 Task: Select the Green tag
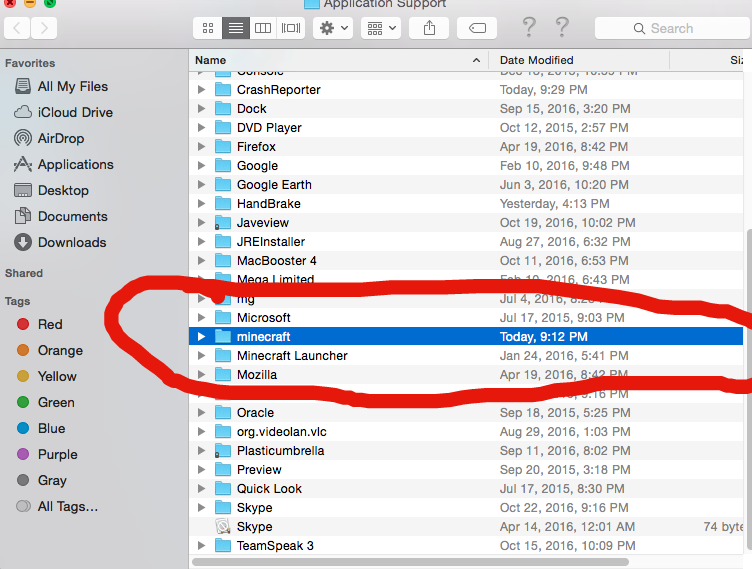pyautogui.click(x=46, y=402)
